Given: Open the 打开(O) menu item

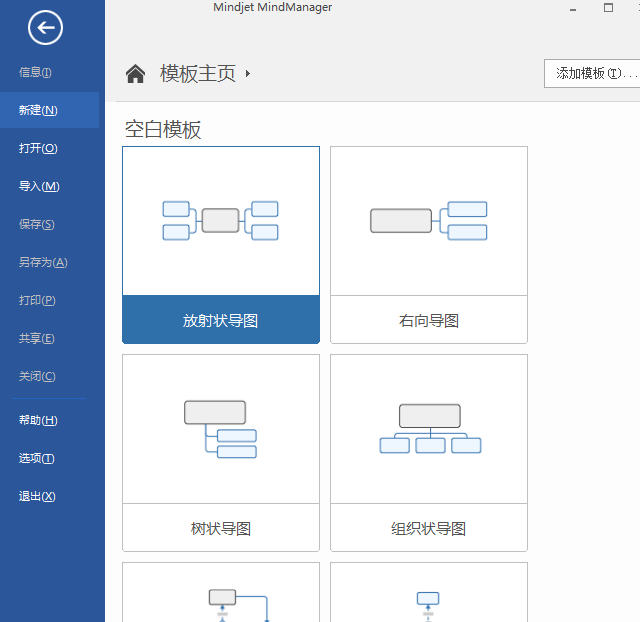Looking at the screenshot, I should (x=38, y=148).
